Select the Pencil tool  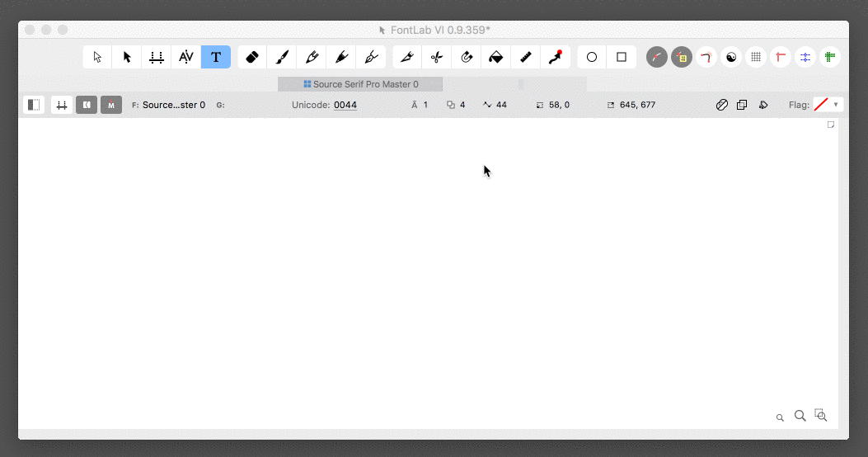(312, 57)
